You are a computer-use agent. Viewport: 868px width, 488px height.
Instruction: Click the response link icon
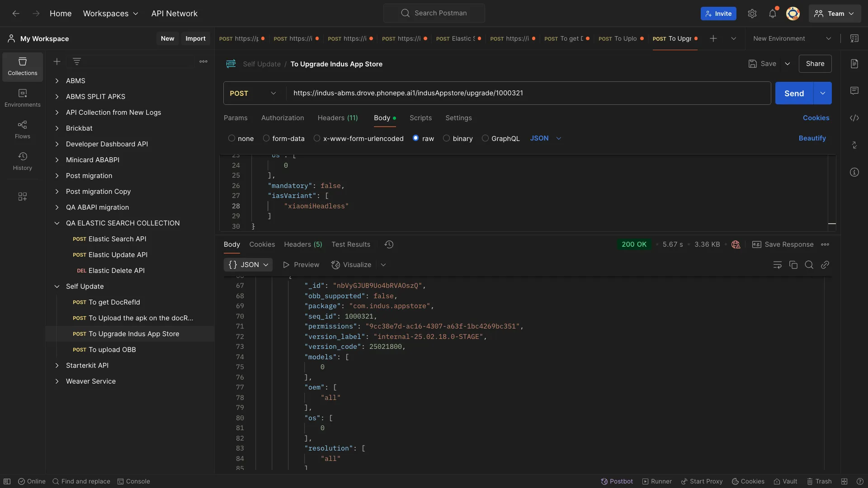(x=825, y=265)
